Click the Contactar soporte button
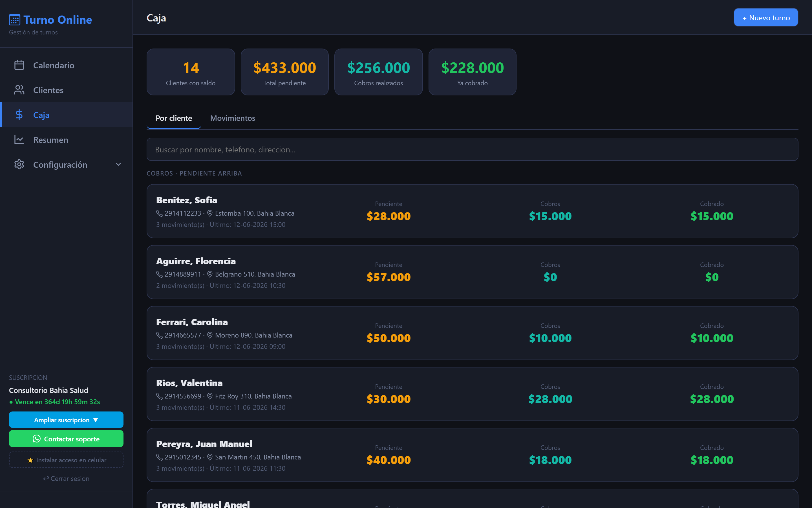This screenshot has width=812, height=508. pyautogui.click(x=66, y=439)
